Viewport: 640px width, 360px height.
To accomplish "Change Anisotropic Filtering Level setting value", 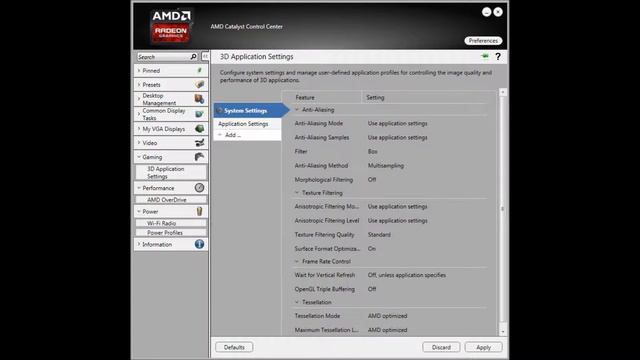I will pos(398,220).
